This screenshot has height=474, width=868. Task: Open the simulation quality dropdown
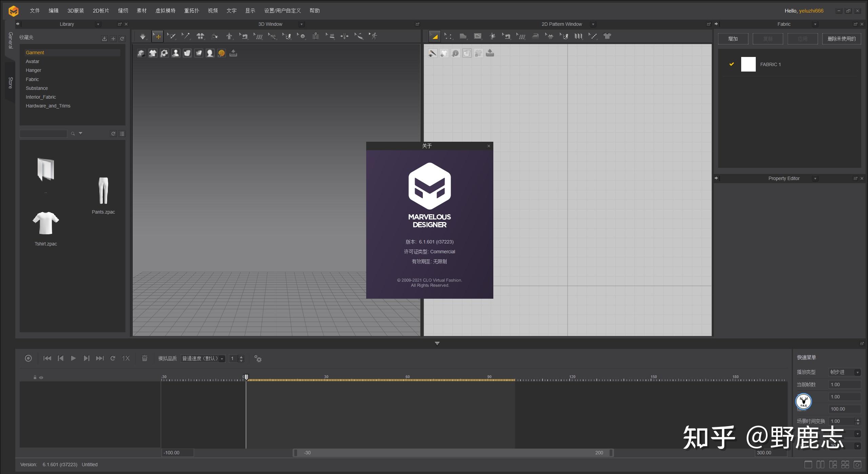pos(203,358)
